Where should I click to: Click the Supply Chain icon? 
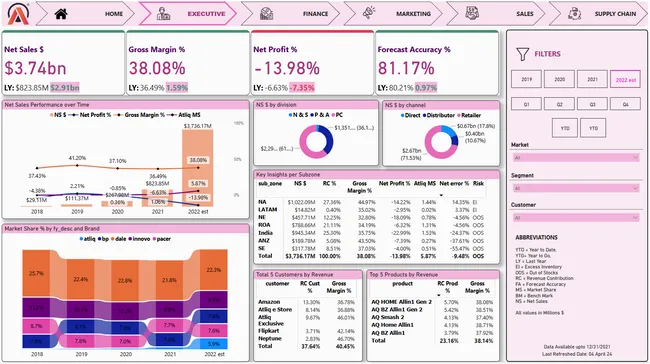[574, 13]
